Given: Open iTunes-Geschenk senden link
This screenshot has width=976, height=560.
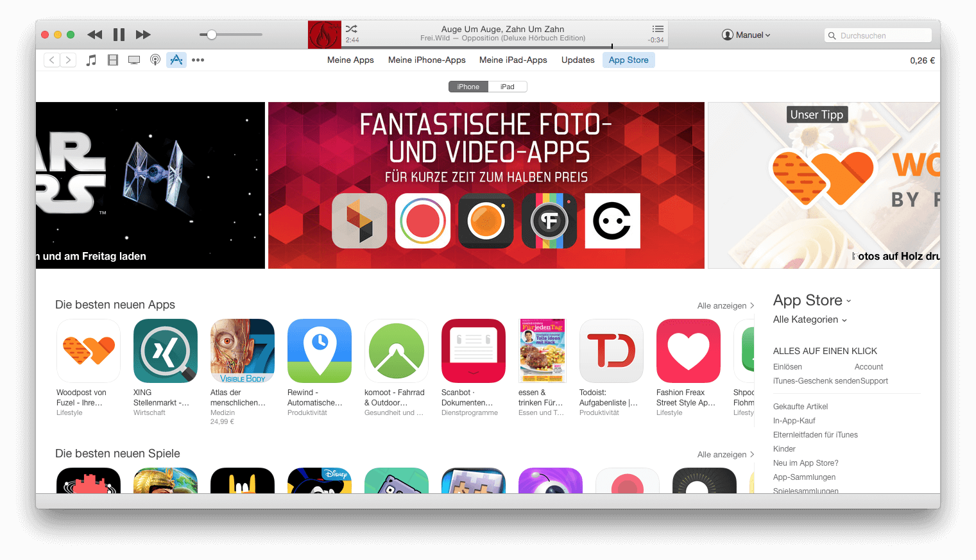Looking at the screenshot, I should [x=816, y=381].
